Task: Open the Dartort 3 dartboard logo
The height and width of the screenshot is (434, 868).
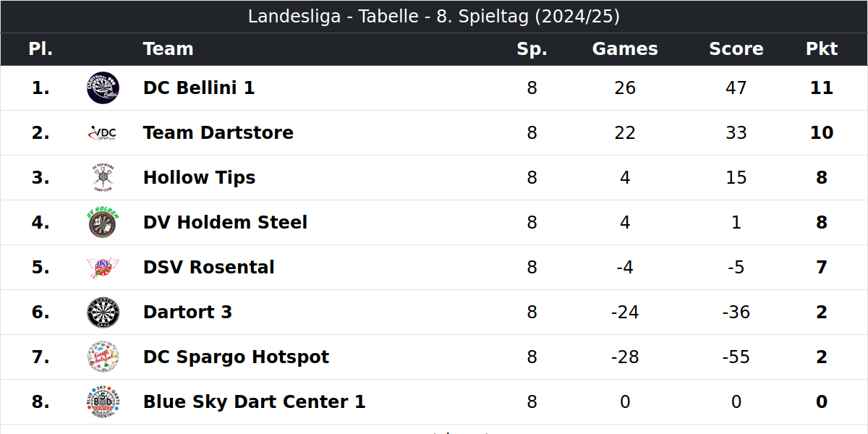Action: 103,312
